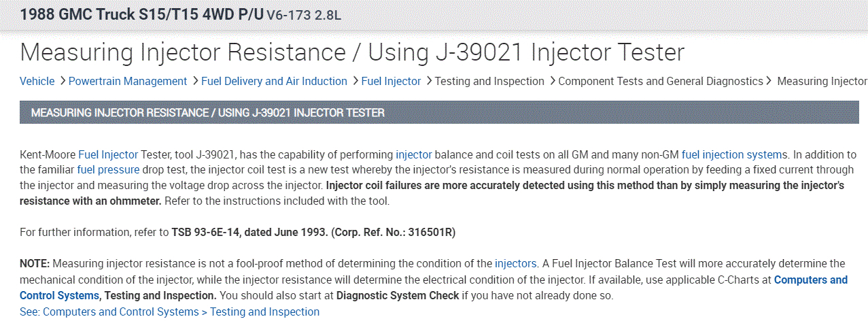Follow the 'See: Computers and Control Systems' link
868x336 pixels.
click(x=169, y=312)
